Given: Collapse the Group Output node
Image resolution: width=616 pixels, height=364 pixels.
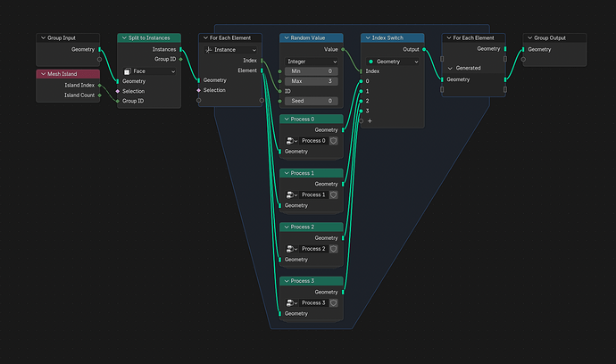Looking at the screenshot, I should point(529,38).
